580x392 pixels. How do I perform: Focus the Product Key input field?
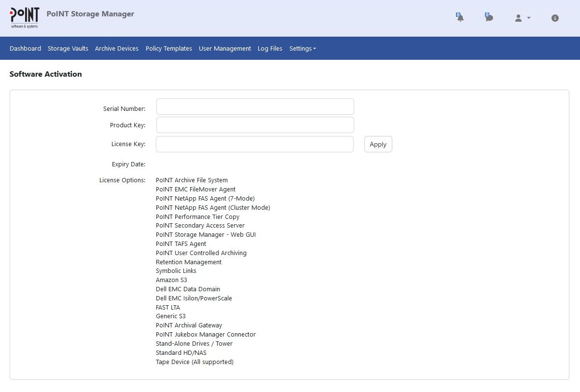point(255,125)
